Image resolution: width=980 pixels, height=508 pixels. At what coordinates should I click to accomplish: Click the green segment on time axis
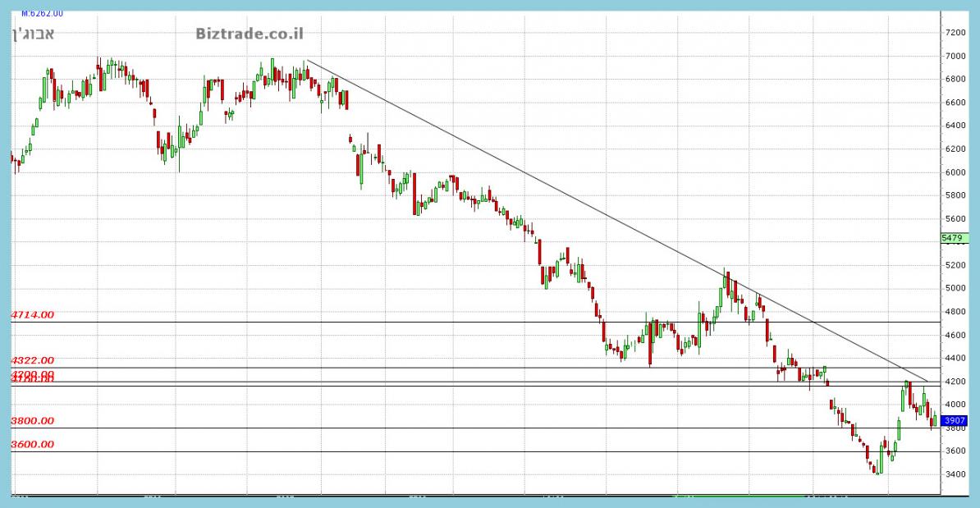pos(739,496)
